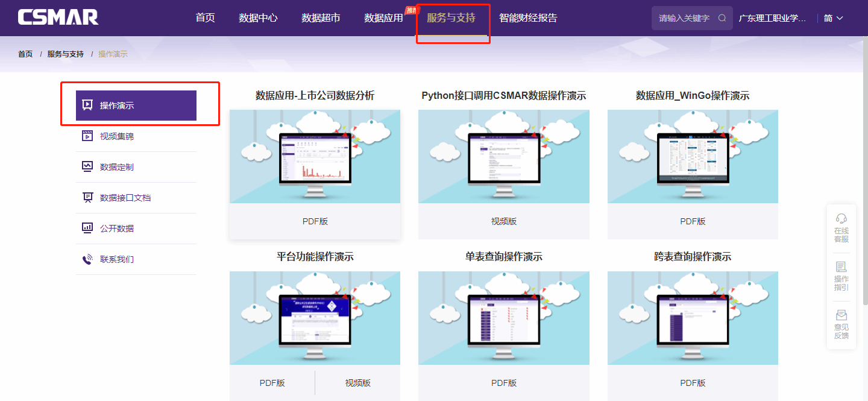Open the 意见反馈 feedback shortcut
The height and width of the screenshot is (401, 868).
click(x=841, y=324)
